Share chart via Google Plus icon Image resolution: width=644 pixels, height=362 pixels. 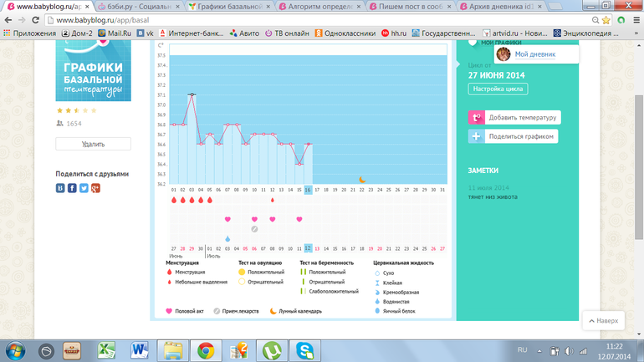[x=96, y=188]
